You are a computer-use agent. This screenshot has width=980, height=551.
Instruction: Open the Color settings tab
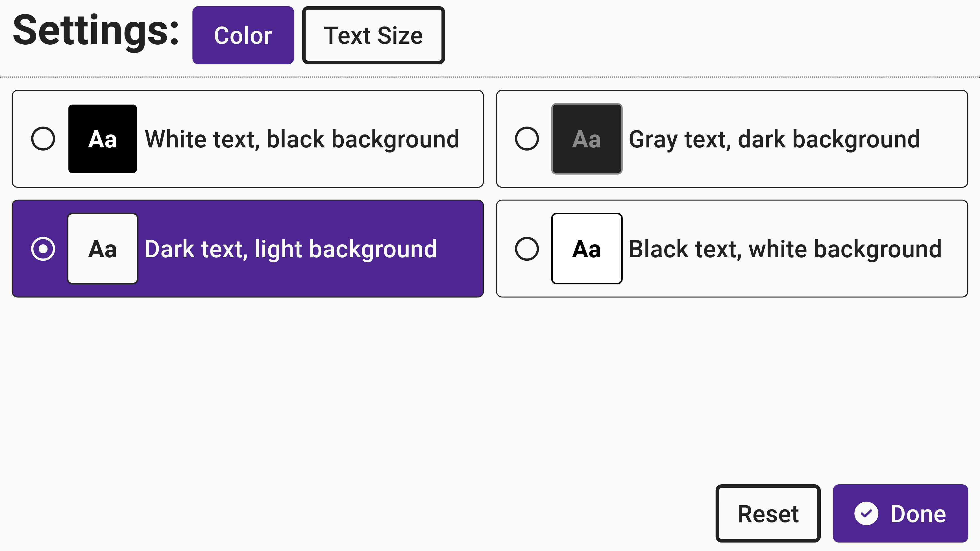(x=243, y=35)
